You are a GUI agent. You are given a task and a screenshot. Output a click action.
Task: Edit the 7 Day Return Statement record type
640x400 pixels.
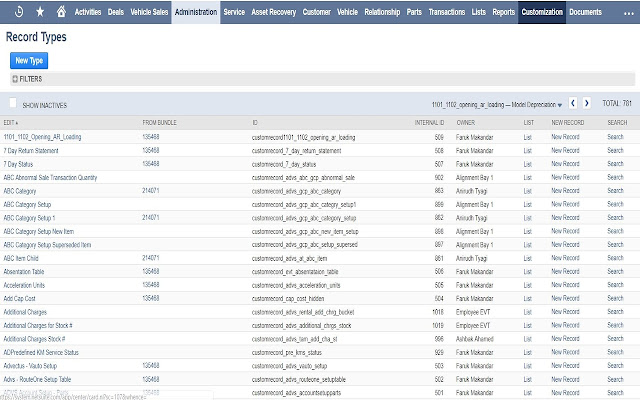pyautogui.click(x=31, y=151)
